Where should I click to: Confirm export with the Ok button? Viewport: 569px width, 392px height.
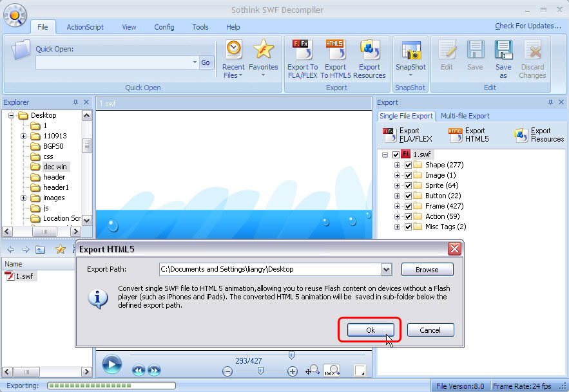(x=371, y=330)
